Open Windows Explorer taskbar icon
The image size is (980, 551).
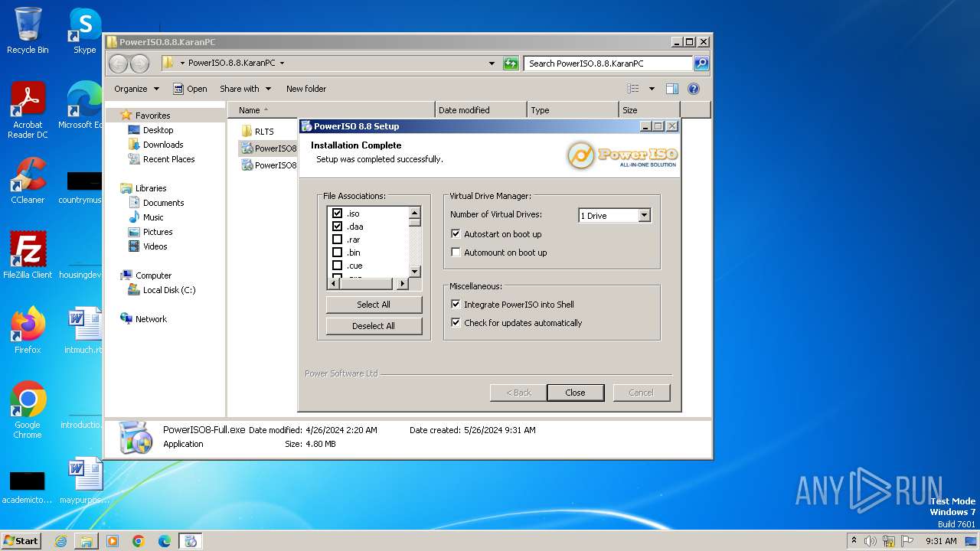point(87,541)
